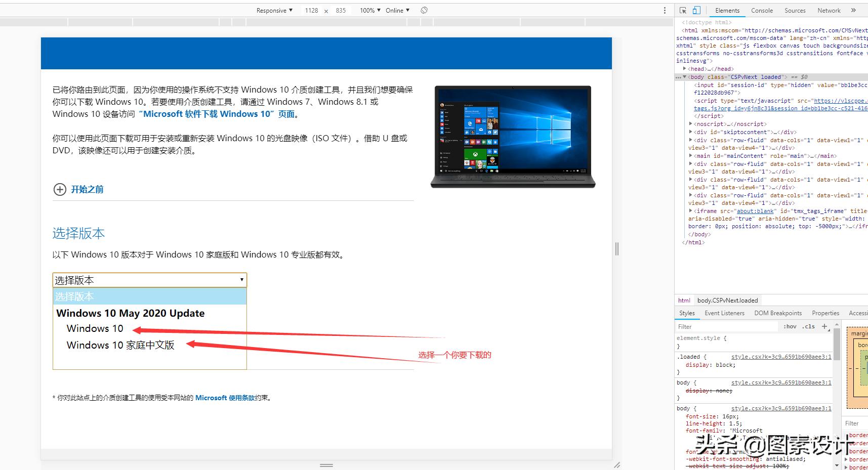Click the bottom viewport resize handle
Viewport: 868px width, 470px height.
pyautogui.click(x=326, y=465)
